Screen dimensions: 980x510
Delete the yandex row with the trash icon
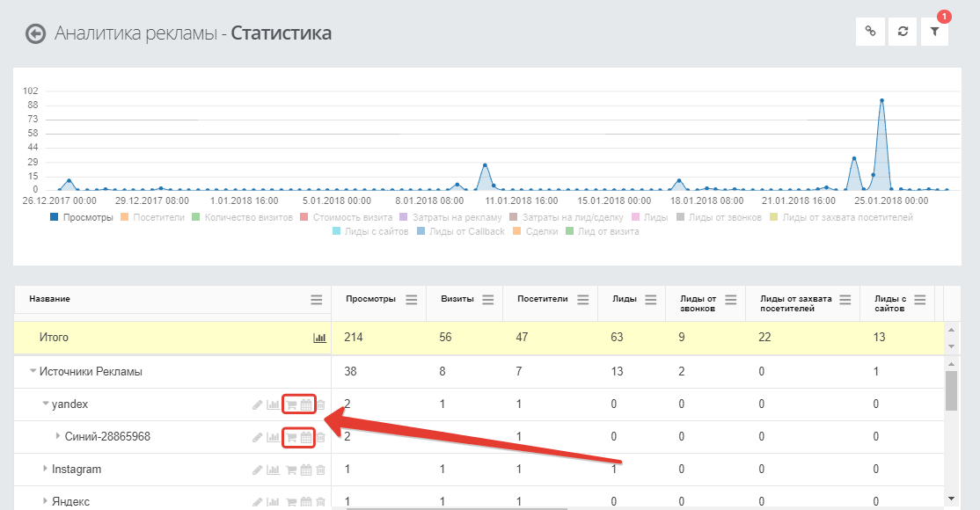(320, 405)
